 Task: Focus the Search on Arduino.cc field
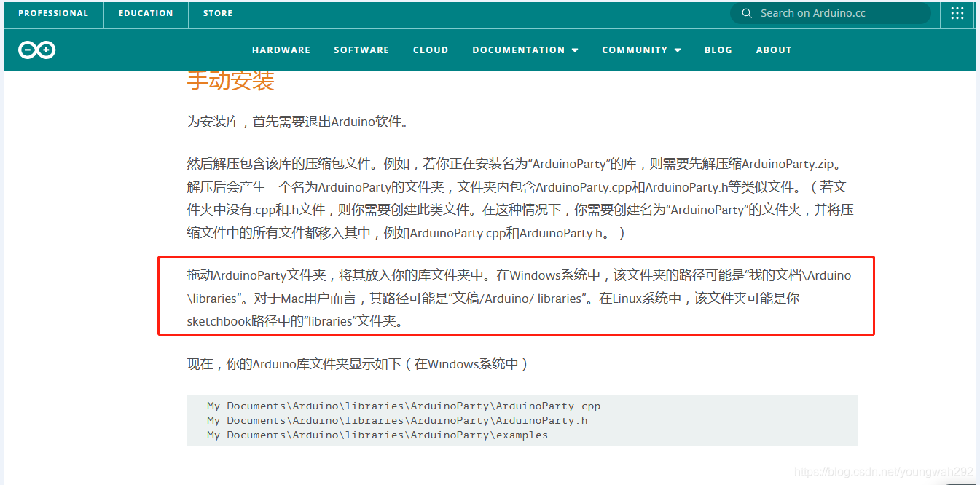coord(830,13)
